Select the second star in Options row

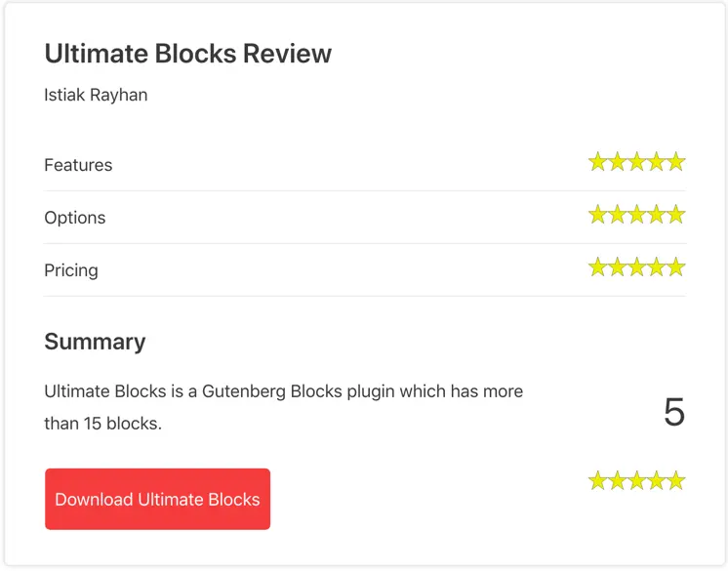click(x=618, y=215)
